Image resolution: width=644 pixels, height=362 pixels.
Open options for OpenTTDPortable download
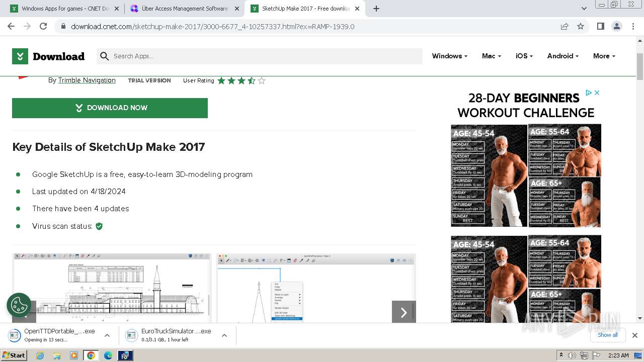[107, 335]
